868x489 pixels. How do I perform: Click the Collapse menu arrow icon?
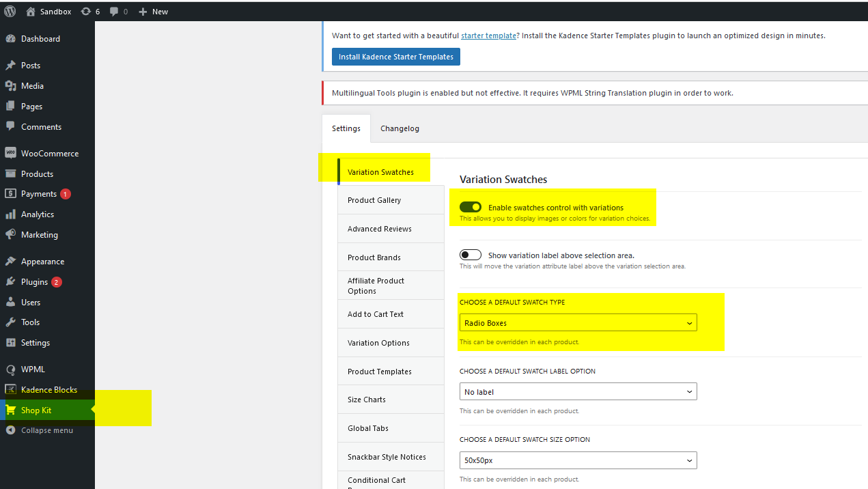click(10, 430)
